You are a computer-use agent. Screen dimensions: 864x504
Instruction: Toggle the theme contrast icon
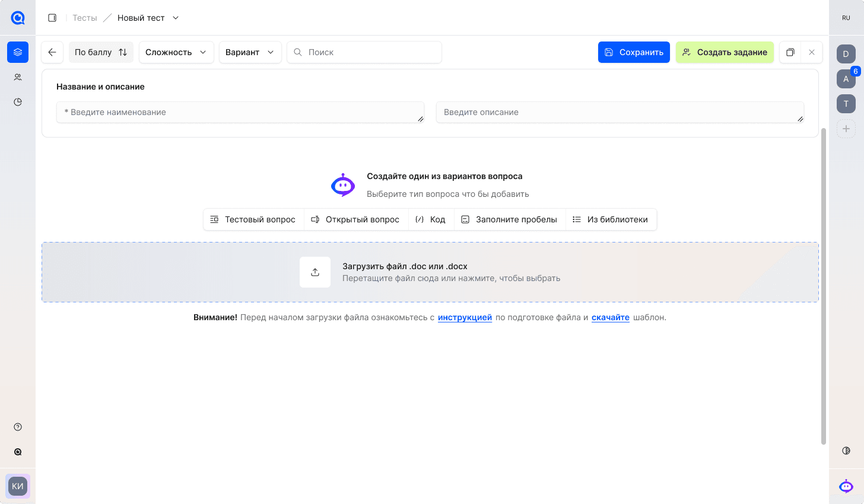[846, 451]
